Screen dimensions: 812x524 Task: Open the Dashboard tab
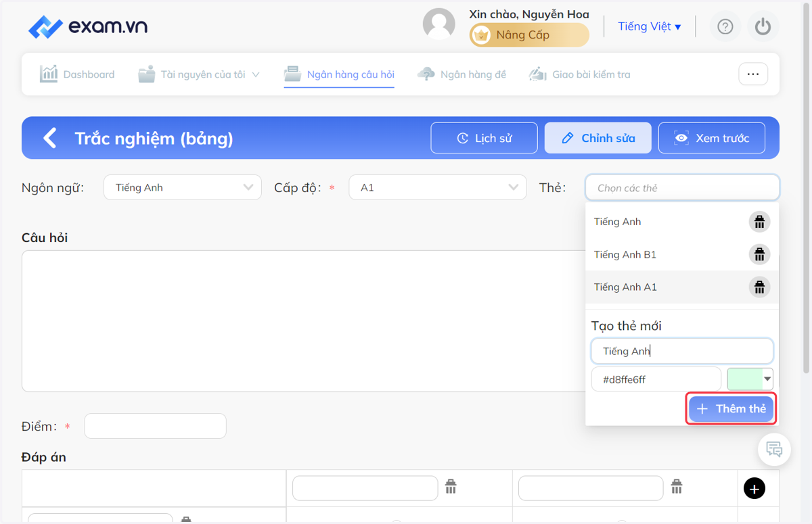pos(77,74)
